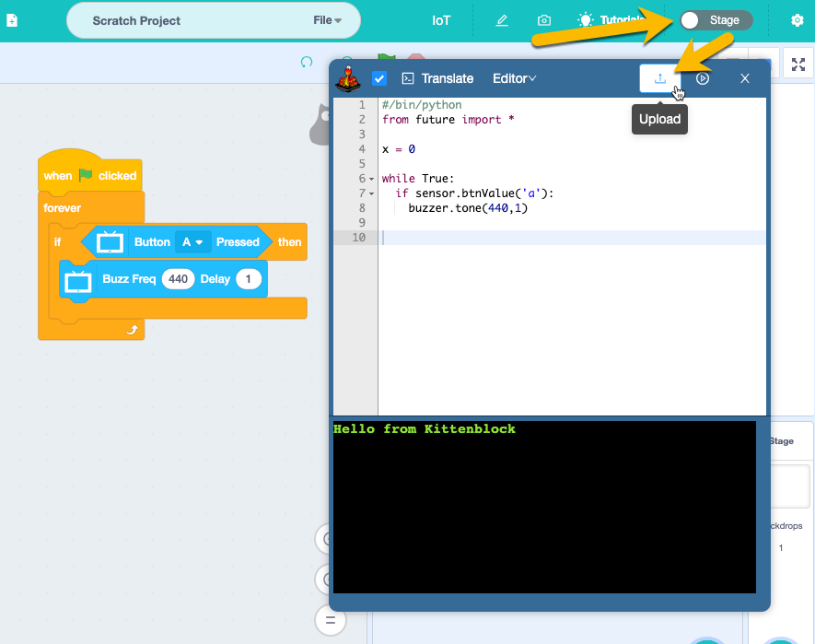
Task: Enter fullscreen stage mode
Action: pyautogui.click(x=798, y=64)
